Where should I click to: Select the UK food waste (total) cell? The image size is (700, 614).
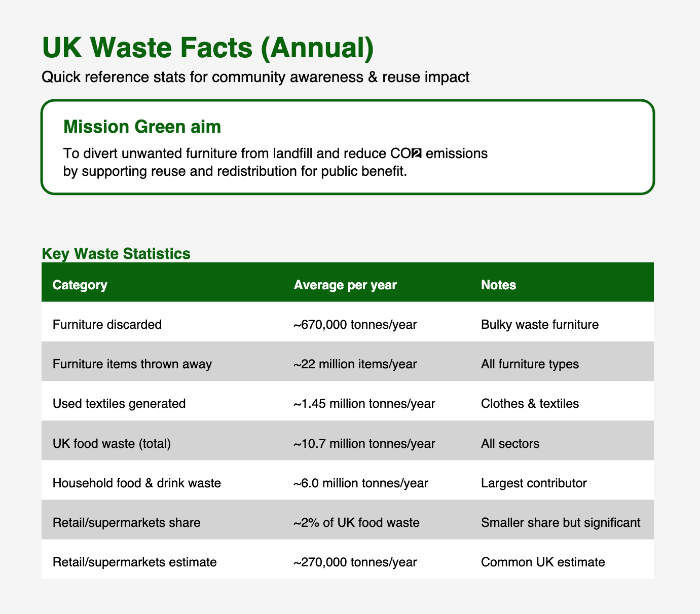(x=112, y=443)
